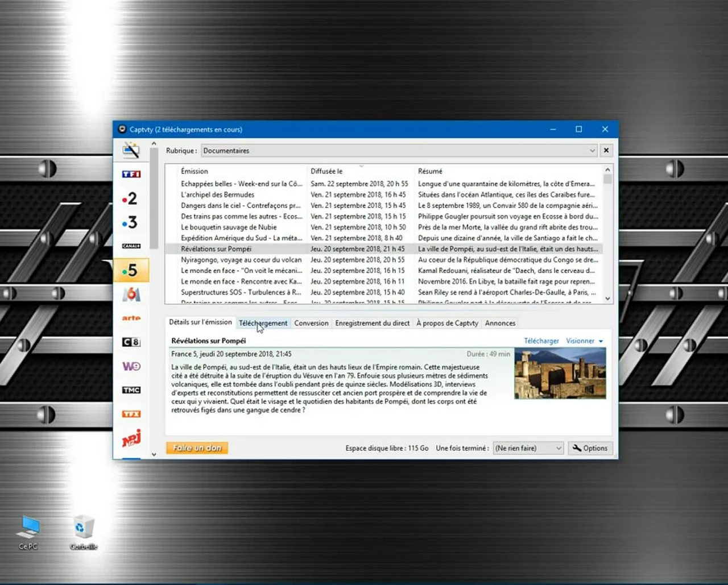Select the M6 channel icon
The width and height of the screenshot is (728, 585).
click(x=131, y=294)
